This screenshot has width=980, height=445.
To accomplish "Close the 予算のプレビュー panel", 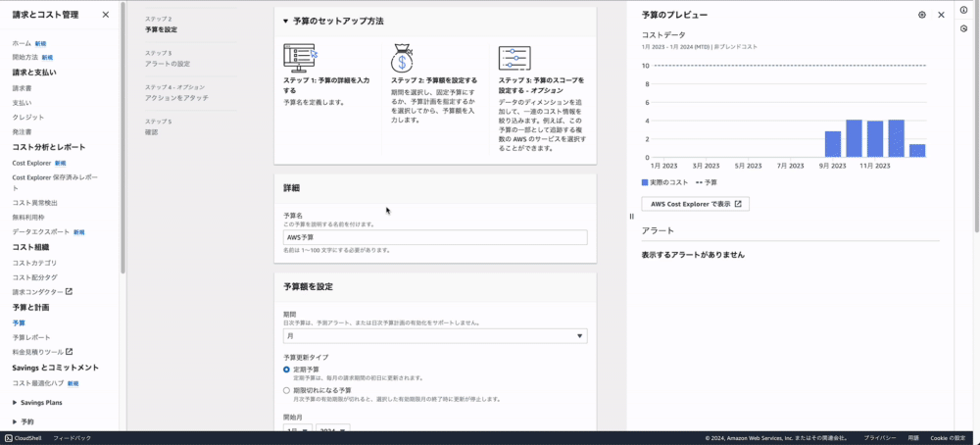I will 941,15.
